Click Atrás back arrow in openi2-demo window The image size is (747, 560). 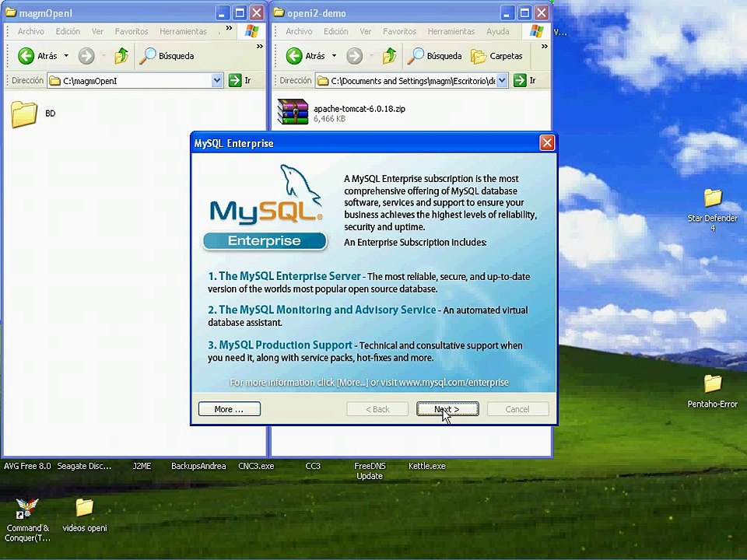pos(294,56)
